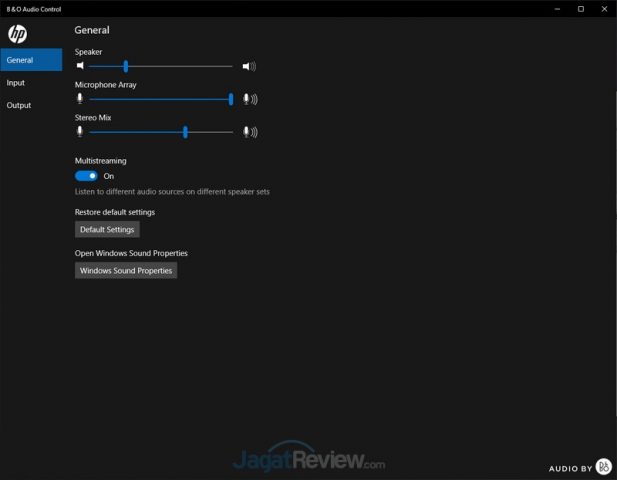Click the Microphone Array loud mic icon

[249, 99]
